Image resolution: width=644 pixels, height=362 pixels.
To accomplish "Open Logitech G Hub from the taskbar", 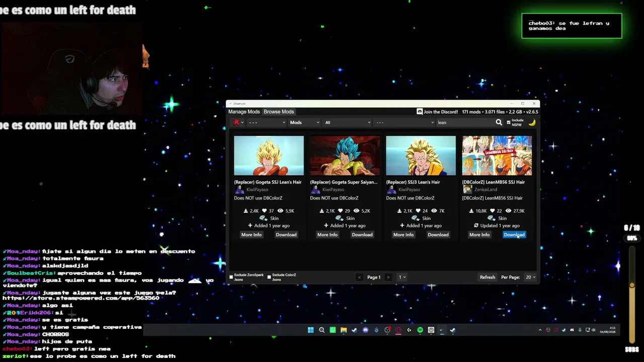I will click(x=409, y=330).
